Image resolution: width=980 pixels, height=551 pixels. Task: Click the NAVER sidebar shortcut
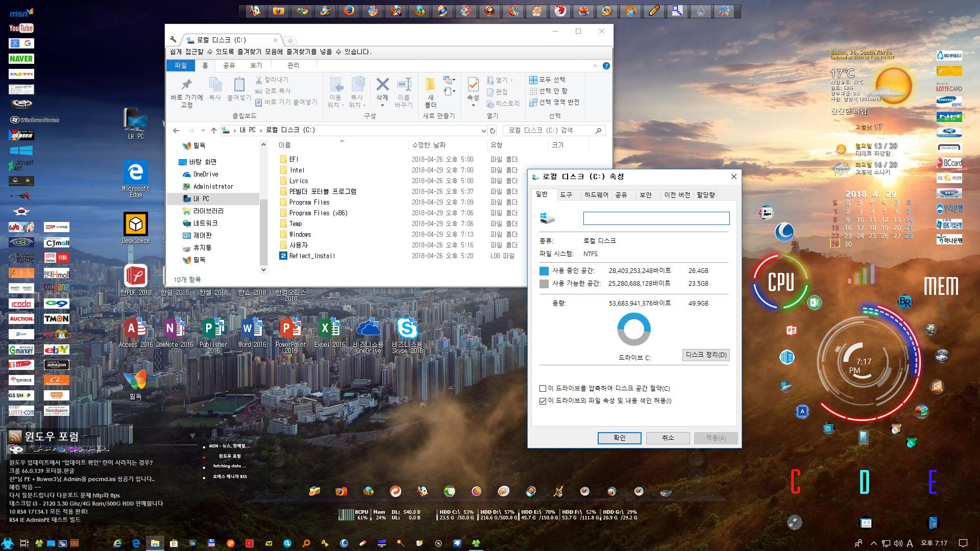[21, 59]
